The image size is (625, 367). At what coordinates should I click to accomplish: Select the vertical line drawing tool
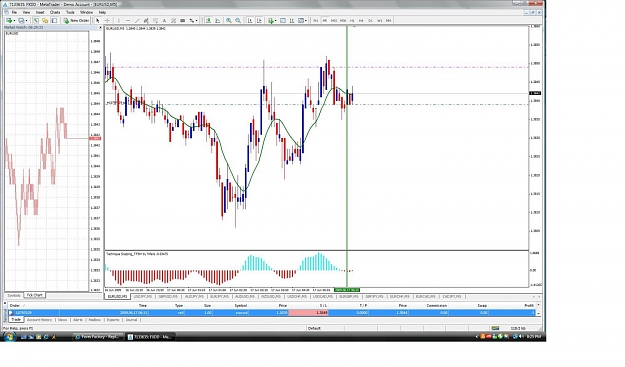coord(118,20)
